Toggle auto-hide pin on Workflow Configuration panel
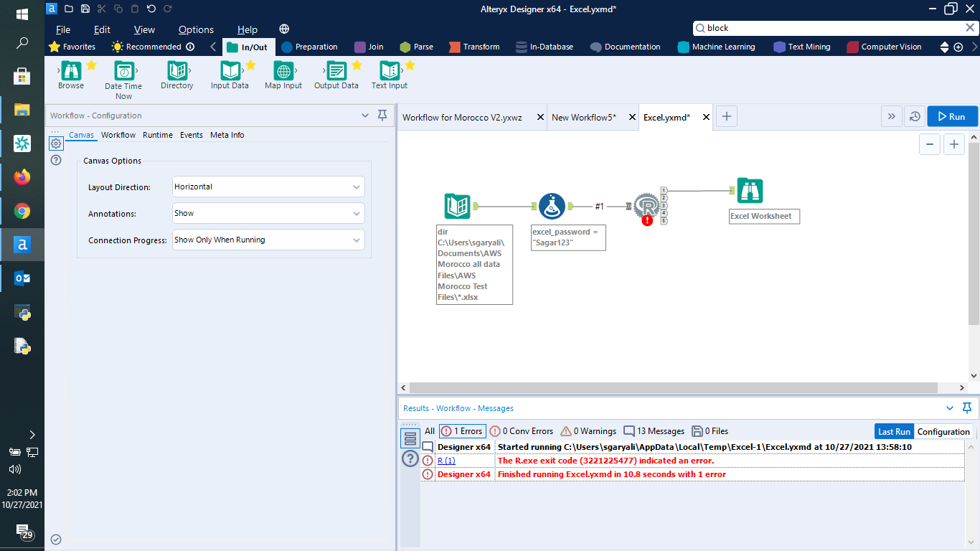The image size is (980, 551). tap(382, 115)
